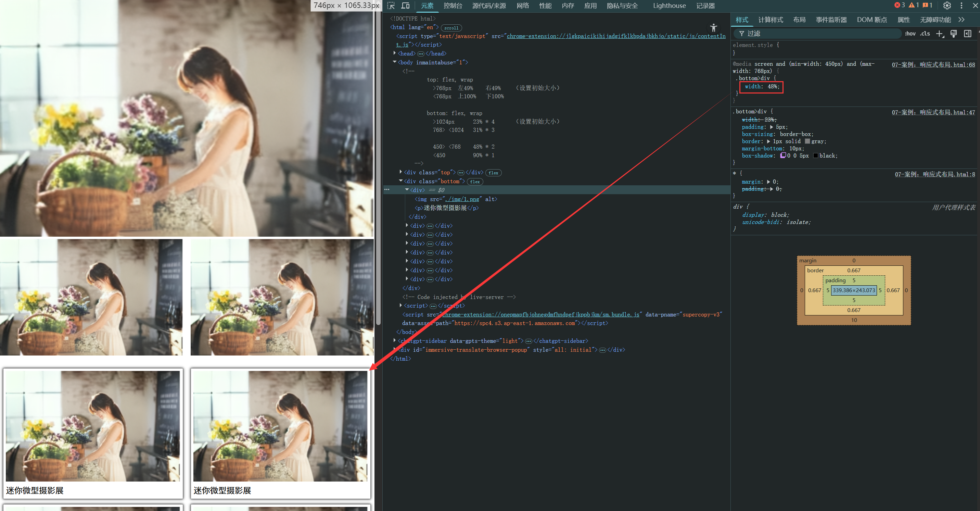Switch to the 控制台 tab
Screen dimensions: 980x511
[453, 6]
